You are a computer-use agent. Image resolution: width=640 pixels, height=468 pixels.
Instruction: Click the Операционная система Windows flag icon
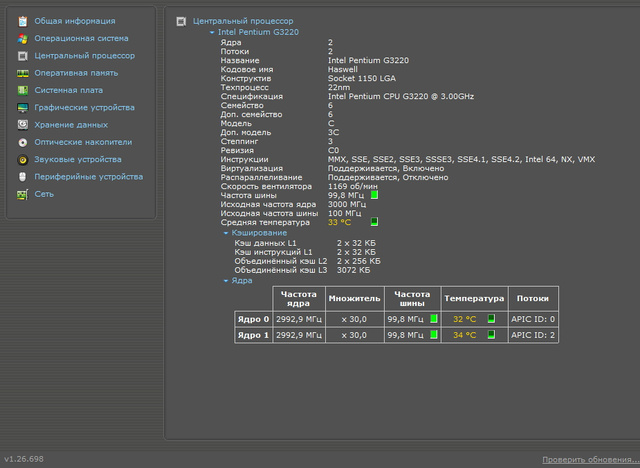pos(22,39)
